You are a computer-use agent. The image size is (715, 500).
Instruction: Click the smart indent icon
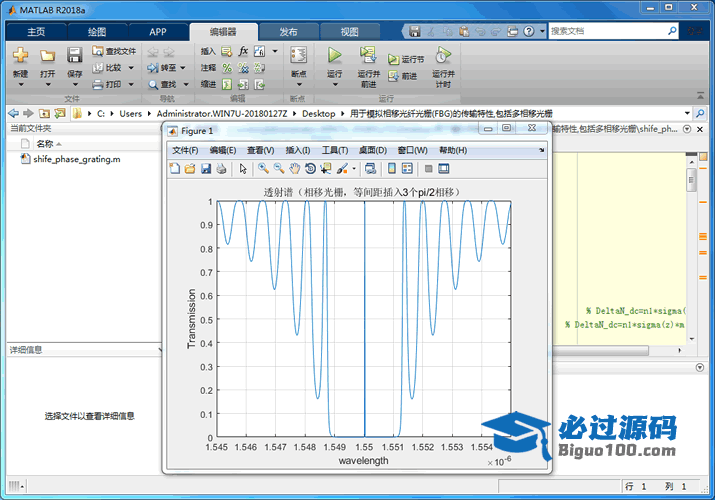(x=227, y=84)
